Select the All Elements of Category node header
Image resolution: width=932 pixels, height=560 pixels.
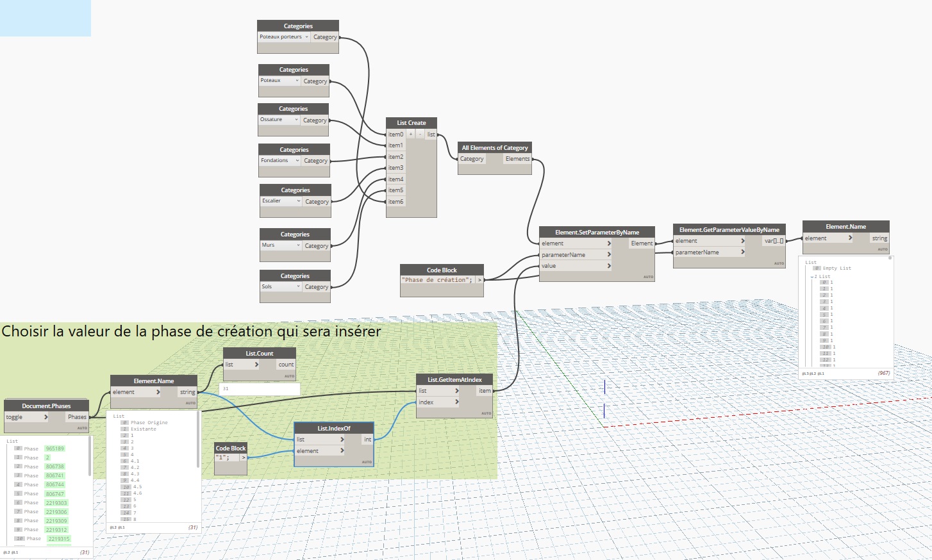click(x=494, y=148)
